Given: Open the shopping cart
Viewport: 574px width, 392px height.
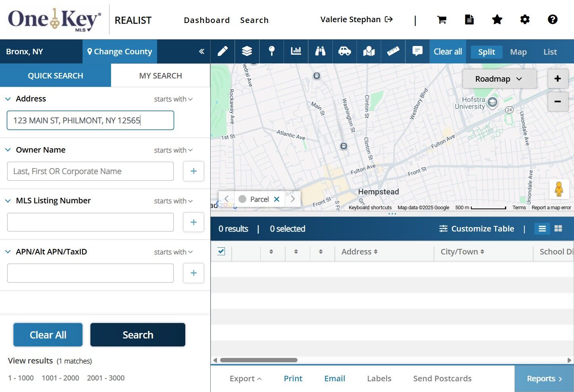Looking at the screenshot, I should [x=442, y=19].
